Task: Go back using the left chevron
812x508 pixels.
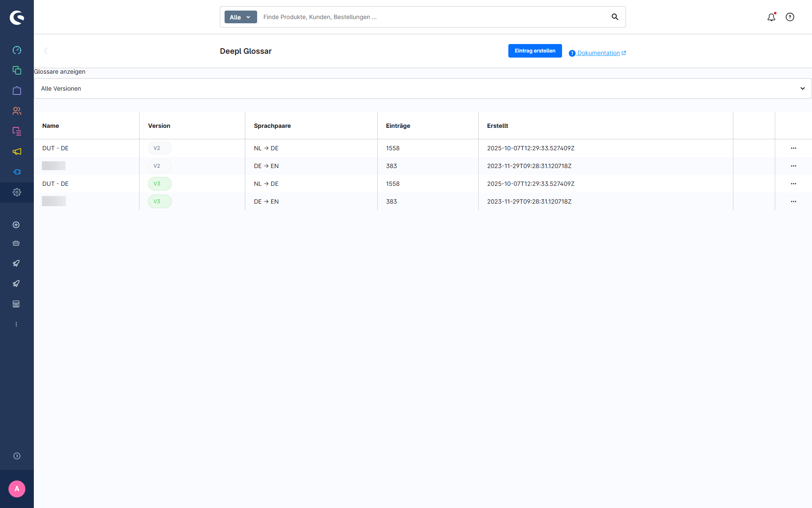Action: pos(46,51)
